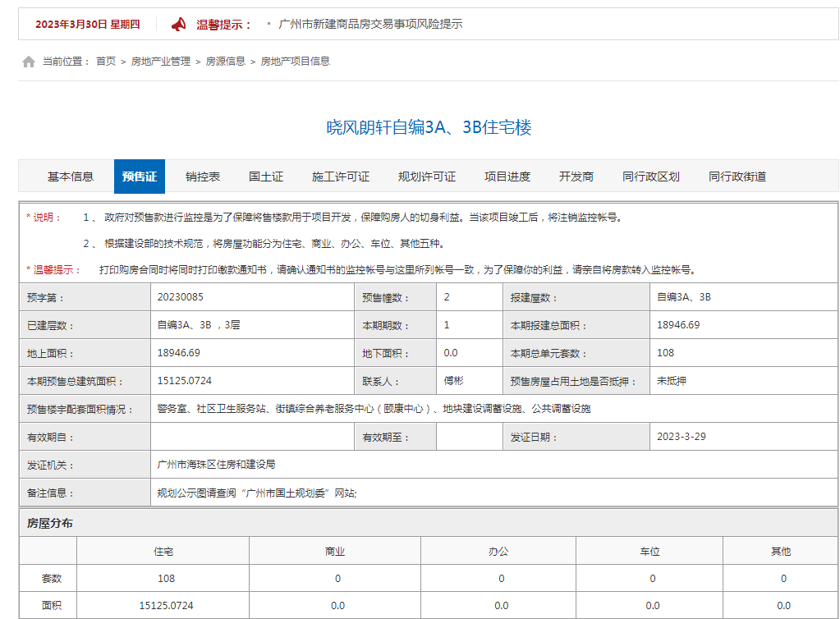This screenshot has height=619, width=840.
Task: Open the 开发商 tab
Action: [576, 176]
